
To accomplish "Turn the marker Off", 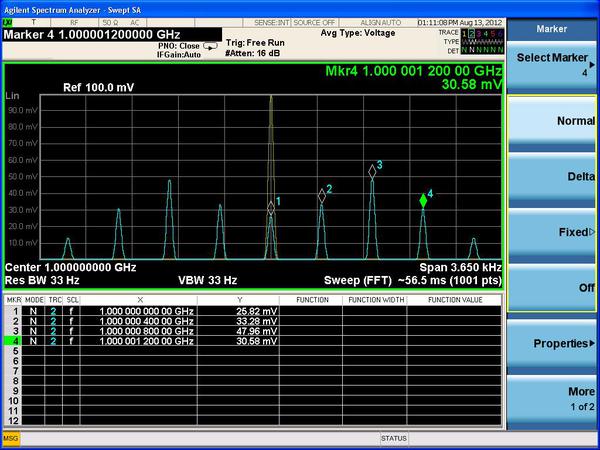I will point(553,288).
